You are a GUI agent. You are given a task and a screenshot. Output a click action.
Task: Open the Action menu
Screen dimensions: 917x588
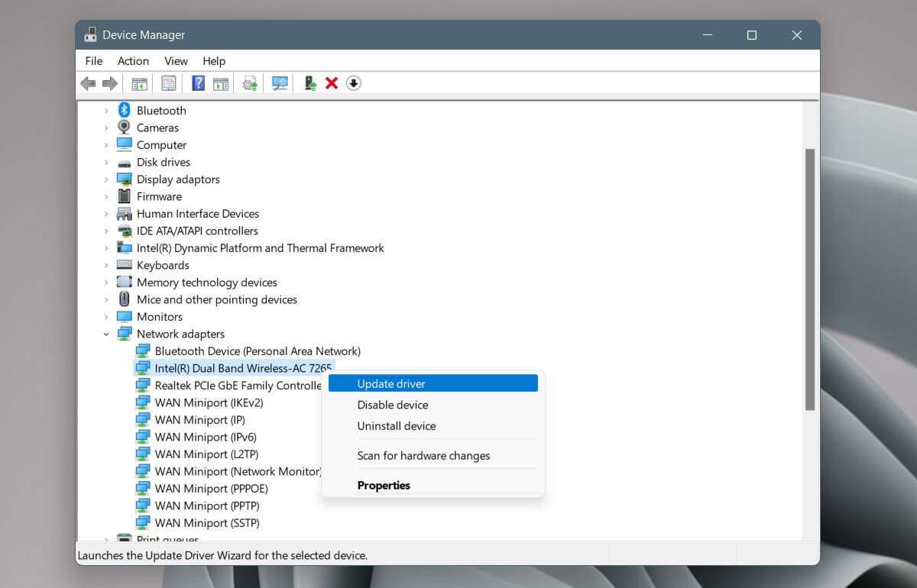click(133, 61)
